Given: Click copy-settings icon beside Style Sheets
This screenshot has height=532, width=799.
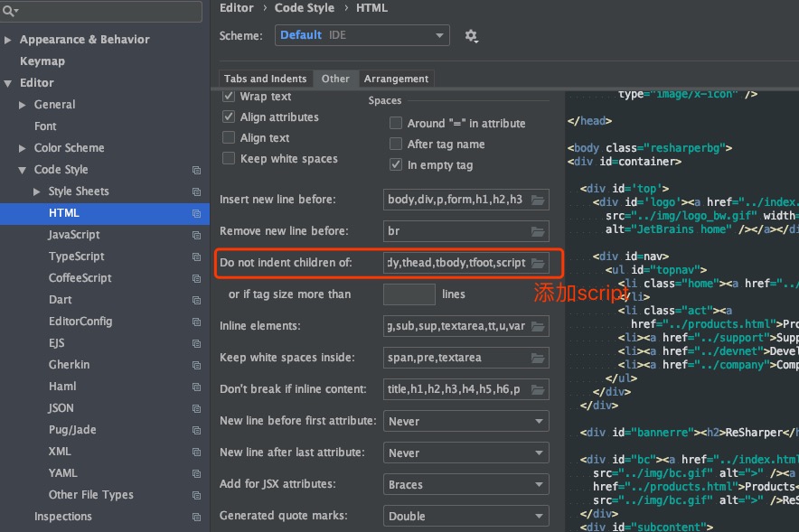Looking at the screenshot, I should [x=196, y=191].
